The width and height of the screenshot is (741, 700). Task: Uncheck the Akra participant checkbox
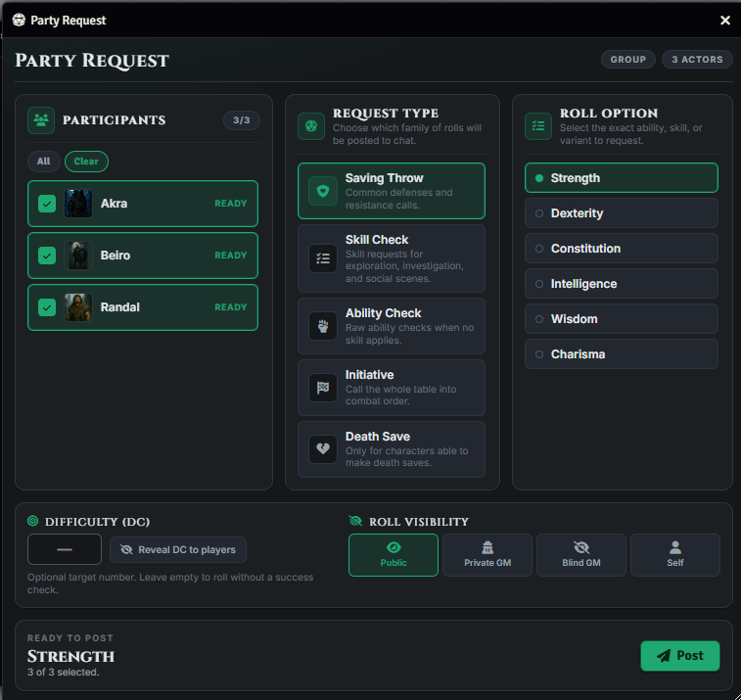(47, 204)
